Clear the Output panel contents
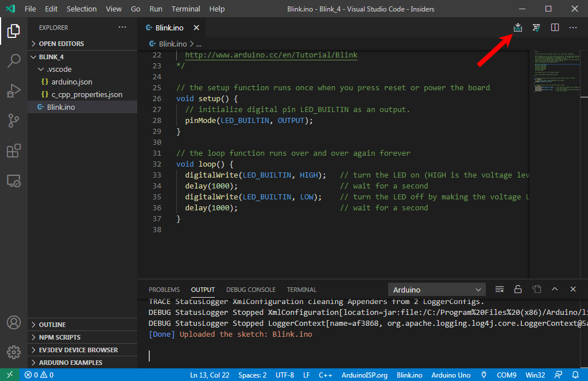The image size is (588, 381). click(x=499, y=289)
